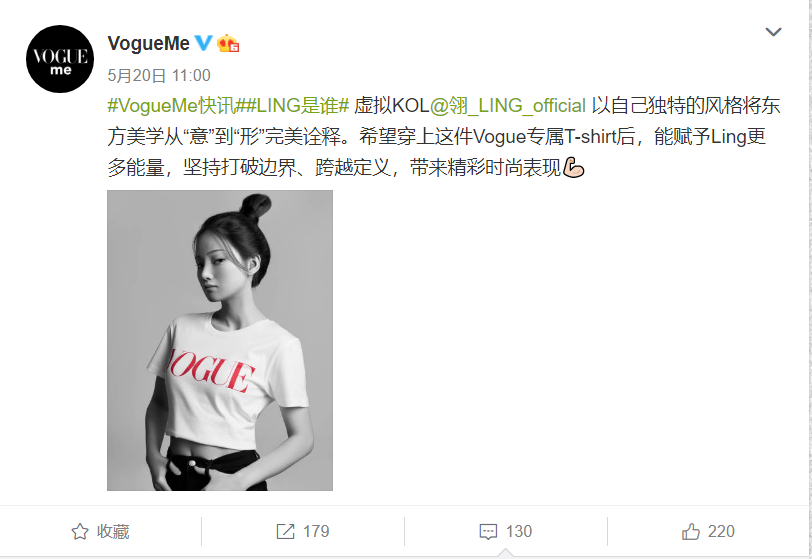The width and height of the screenshot is (812, 559).
Task: Enlarge the VOGUE T-shirt photo thumbnail
Action: tap(220, 340)
